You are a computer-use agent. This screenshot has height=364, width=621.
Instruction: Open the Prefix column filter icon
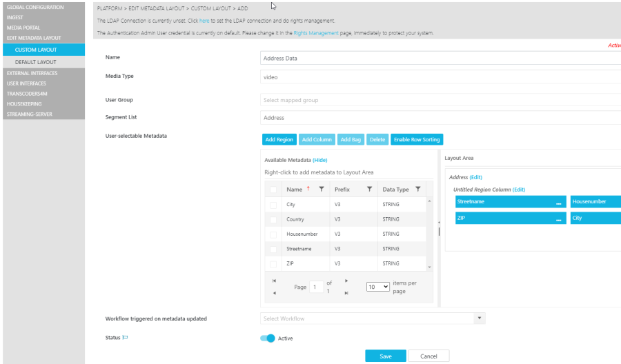[x=369, y=190]
